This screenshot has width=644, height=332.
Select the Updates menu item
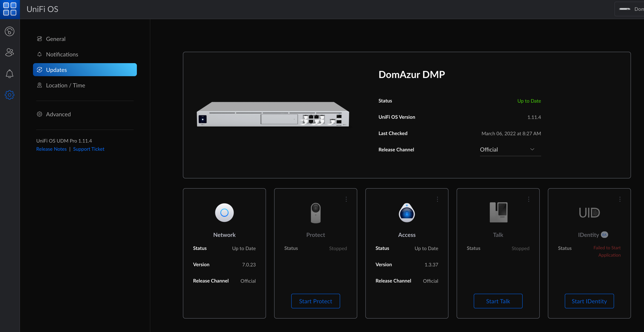[85, 70]
